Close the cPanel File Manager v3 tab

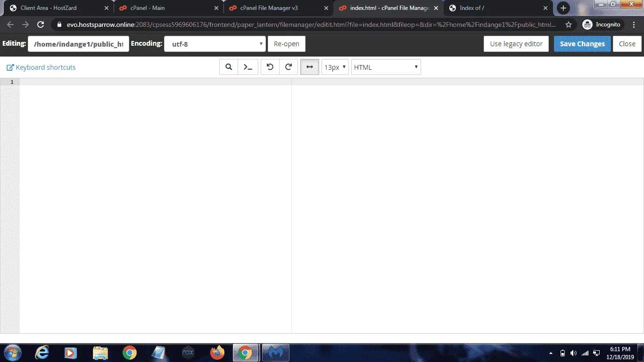326,8
